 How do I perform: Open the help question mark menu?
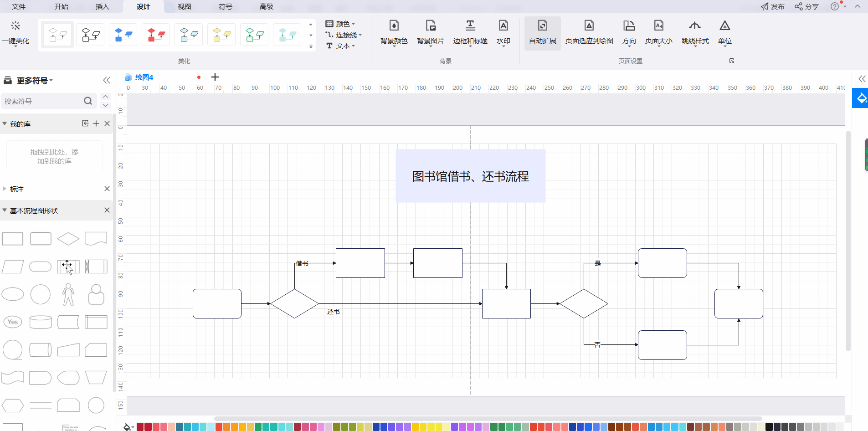pyautogui.click(x=837, y=6)
